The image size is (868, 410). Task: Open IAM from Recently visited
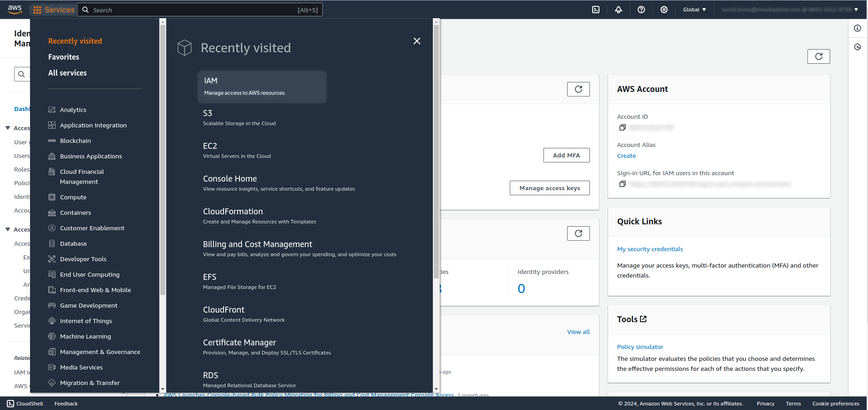pos(262,86)
